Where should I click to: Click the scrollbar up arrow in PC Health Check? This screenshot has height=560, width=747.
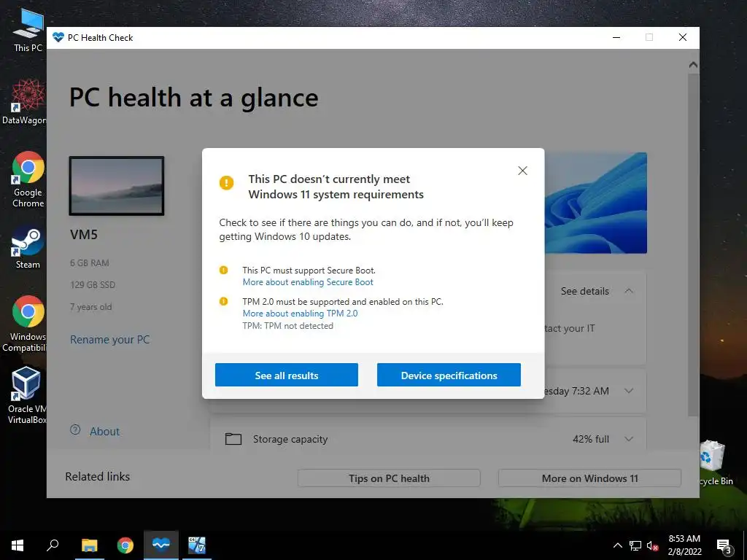pyautogui.click(x=693, y=64)
